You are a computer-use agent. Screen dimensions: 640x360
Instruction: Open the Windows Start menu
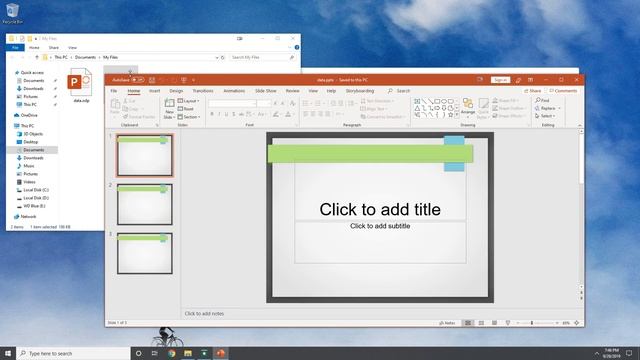point(8,353)
